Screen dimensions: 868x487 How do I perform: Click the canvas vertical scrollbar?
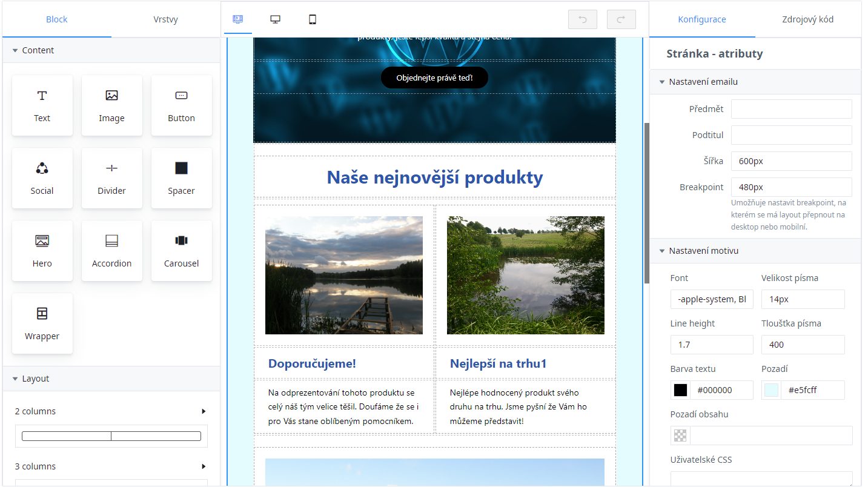[x=646, y=203]
